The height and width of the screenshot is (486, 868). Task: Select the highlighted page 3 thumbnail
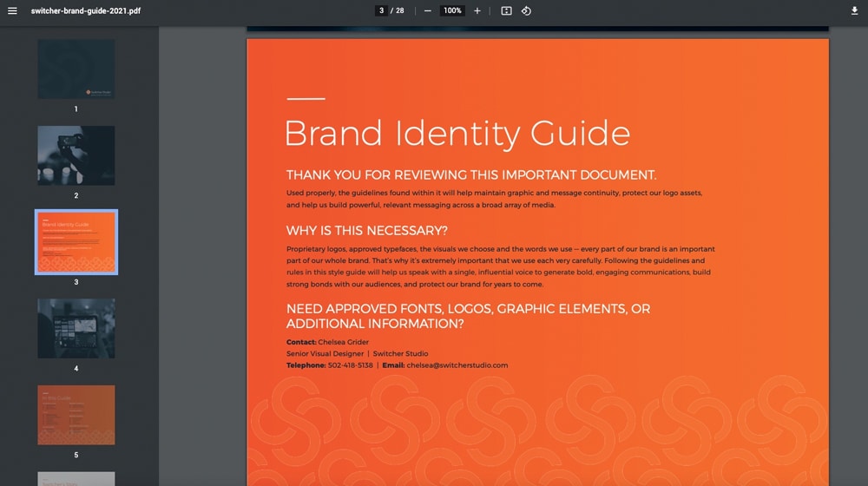[x=76, y=242]
